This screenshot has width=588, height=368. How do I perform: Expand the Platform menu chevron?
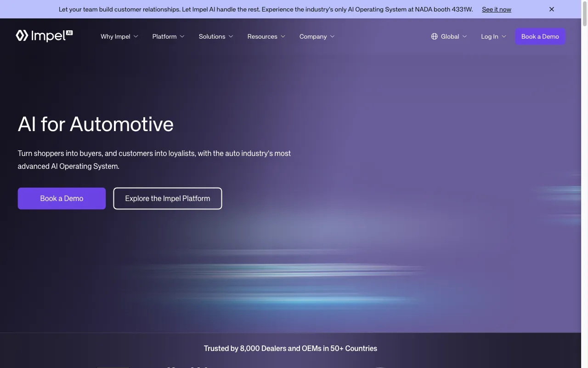tap(182, 36)
